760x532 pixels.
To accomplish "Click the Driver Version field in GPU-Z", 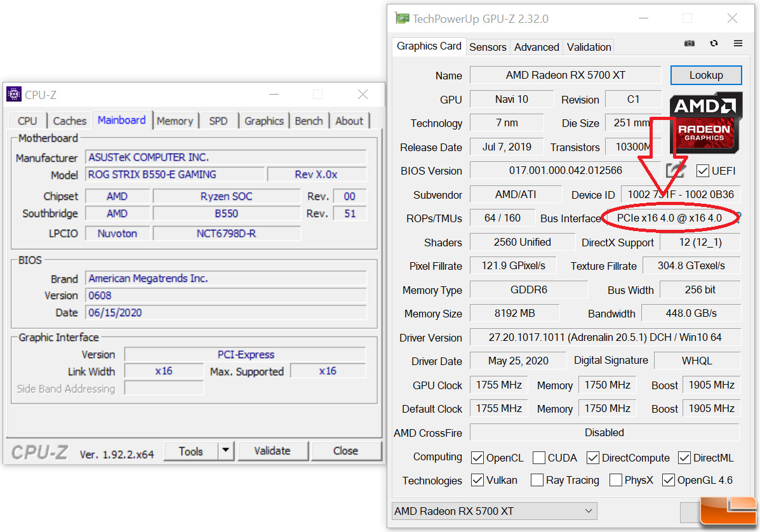I will (x=605, y=337).
